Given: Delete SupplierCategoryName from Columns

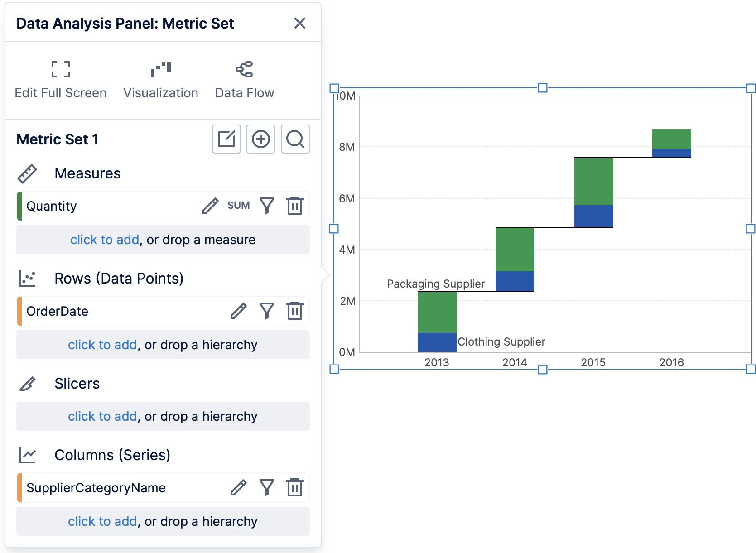Looking at the screenshot, I should coord(295,488).
